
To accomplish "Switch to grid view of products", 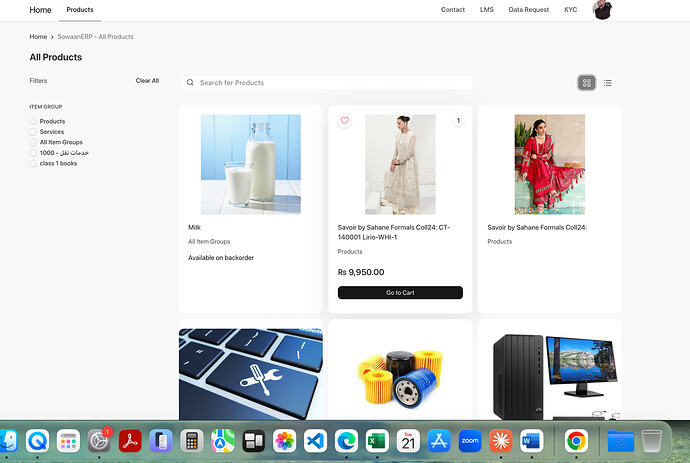I will tap(586, 83).
